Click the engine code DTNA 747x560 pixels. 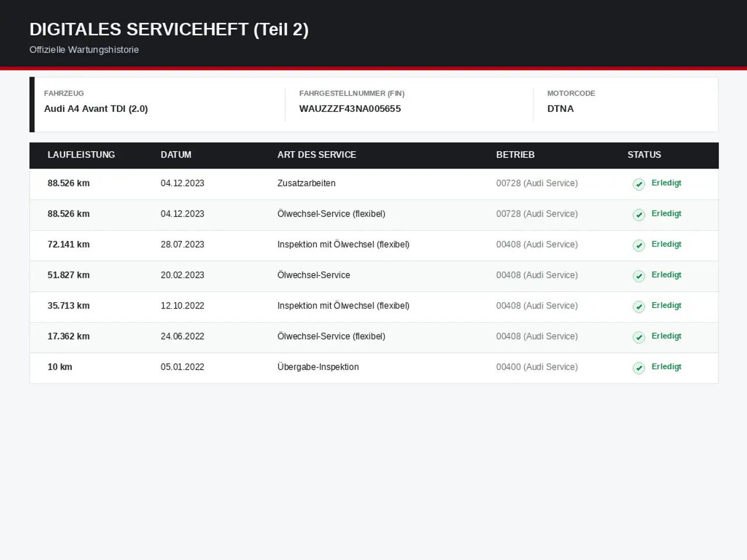(x=560, y=108)
